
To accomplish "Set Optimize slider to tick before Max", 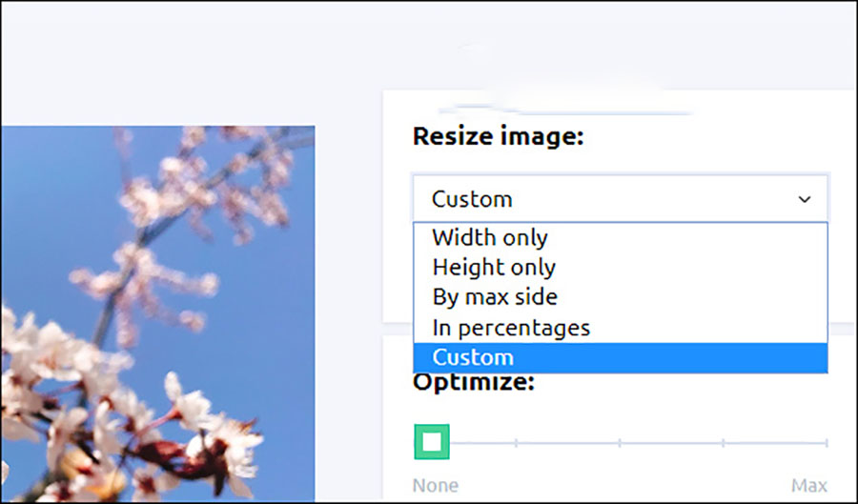I will 723,442.
